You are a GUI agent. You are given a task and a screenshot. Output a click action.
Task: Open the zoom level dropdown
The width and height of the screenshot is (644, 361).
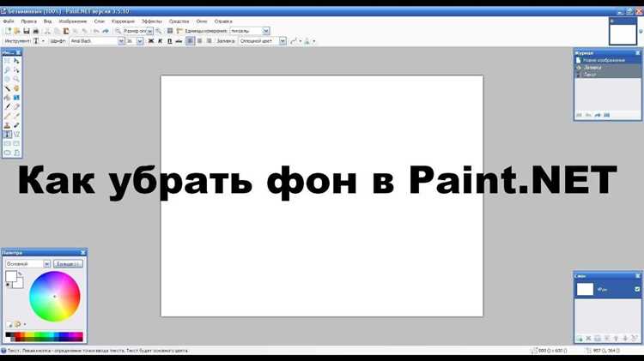click(x=149, y=31)
